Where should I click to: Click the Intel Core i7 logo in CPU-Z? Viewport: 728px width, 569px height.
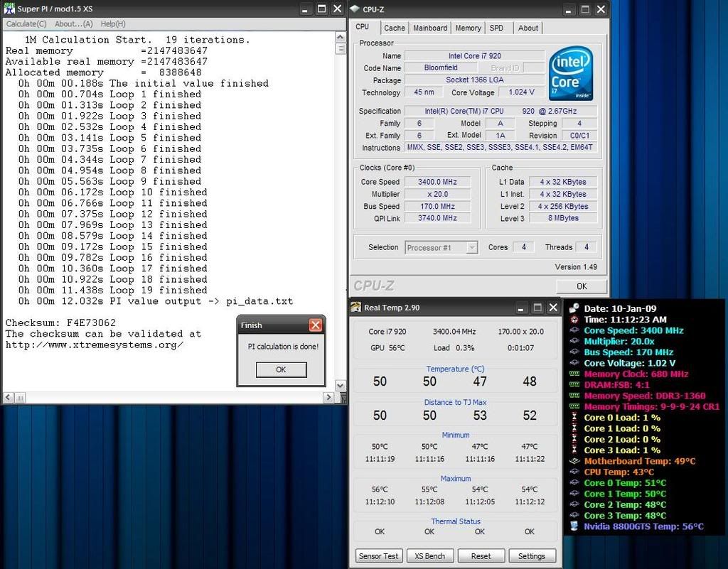pos(571,73)
